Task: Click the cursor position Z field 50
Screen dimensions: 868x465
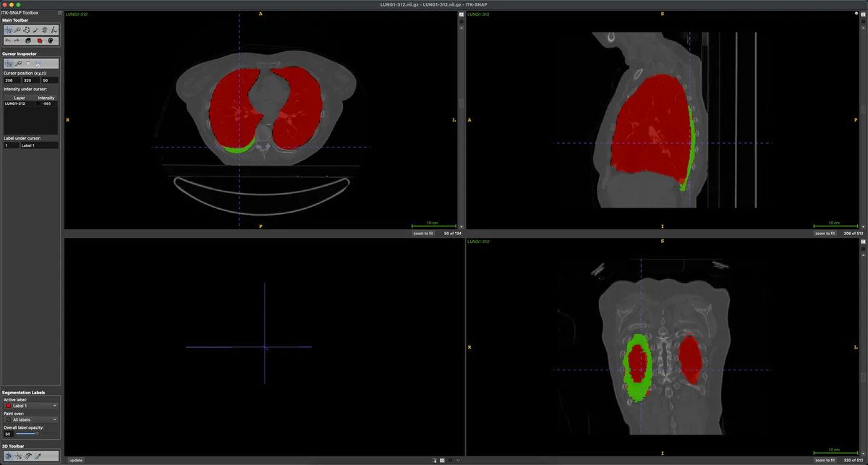Action: coord(50,80)
